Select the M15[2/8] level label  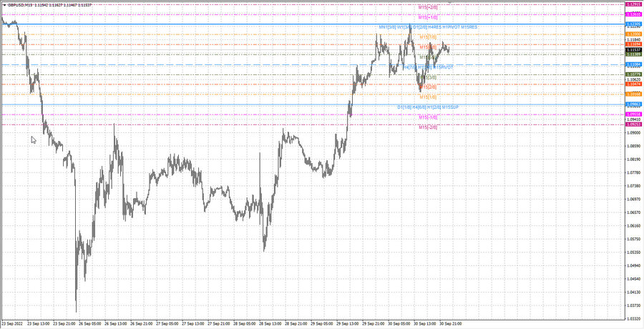[428, 87]
